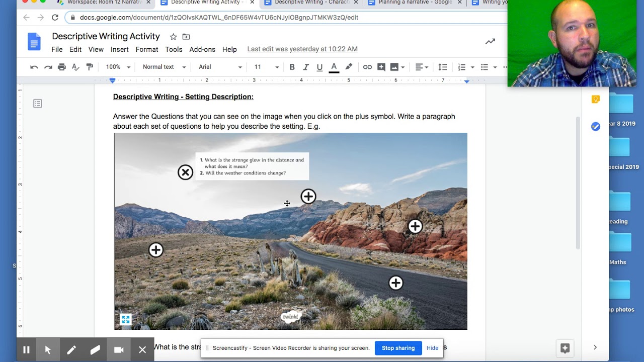Move the document using the folder icon
644x362 pixels.
pyautogui.click(x=186, y=37)
